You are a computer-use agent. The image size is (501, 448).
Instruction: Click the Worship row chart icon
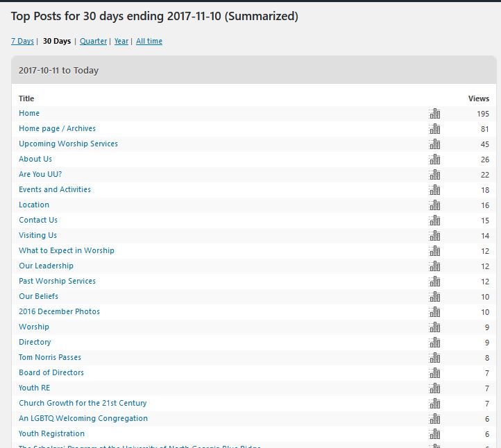coord(434,327)
